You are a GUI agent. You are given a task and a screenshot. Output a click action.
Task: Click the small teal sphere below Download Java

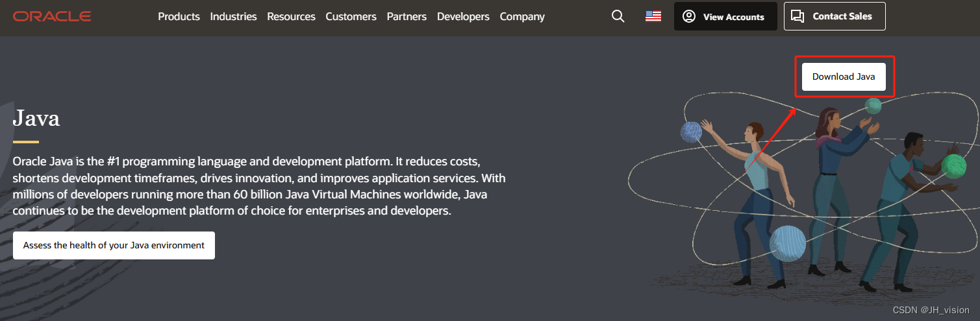(x=873, y=106)
